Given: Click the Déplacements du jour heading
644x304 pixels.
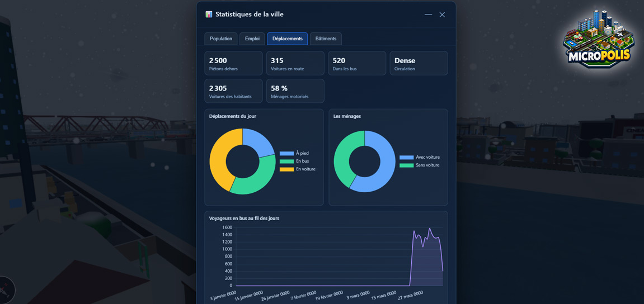Looking at the screenshot, I should pos(233,116).
